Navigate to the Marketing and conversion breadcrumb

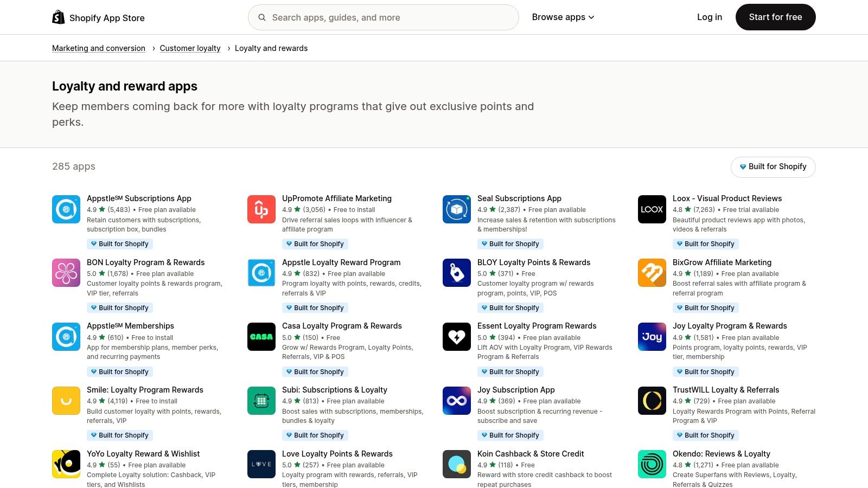[98, 48]
